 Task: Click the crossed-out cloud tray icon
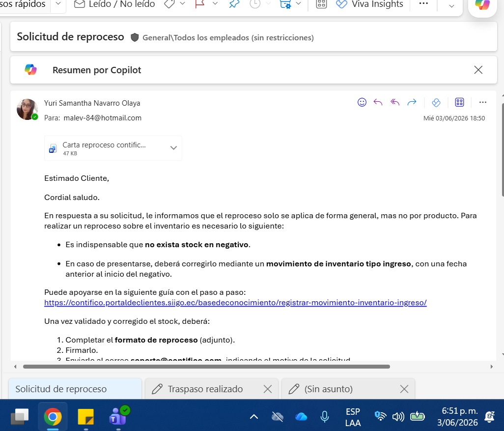[x=278, y=417]
